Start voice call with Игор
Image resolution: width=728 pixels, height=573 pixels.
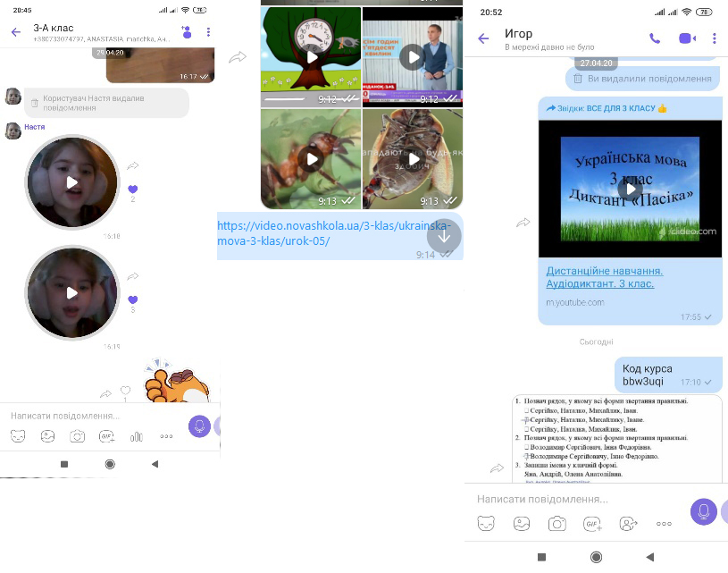(x=655, y=38)
